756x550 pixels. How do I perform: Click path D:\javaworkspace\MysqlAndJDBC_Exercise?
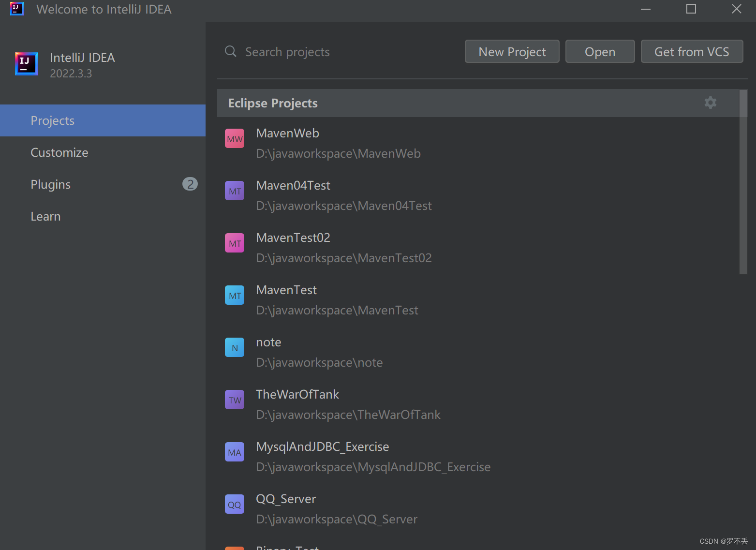(373, 467)
